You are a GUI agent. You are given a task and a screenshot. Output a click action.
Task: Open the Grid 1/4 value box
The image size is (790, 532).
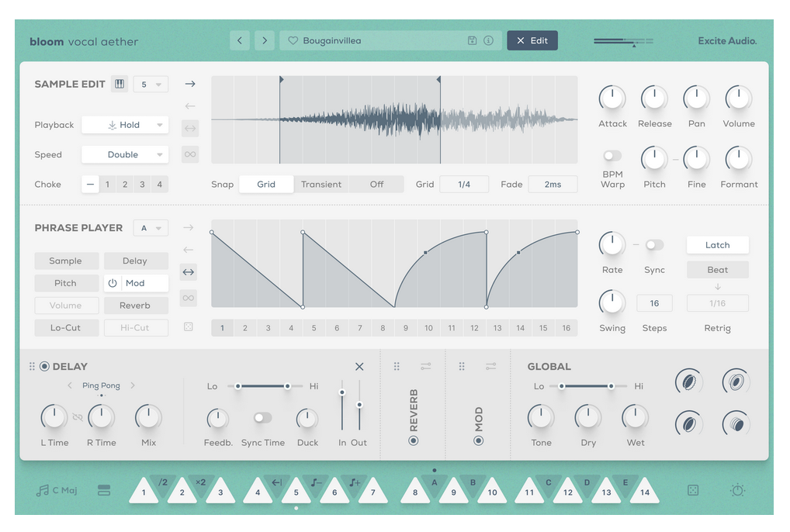tap(464, 185)
